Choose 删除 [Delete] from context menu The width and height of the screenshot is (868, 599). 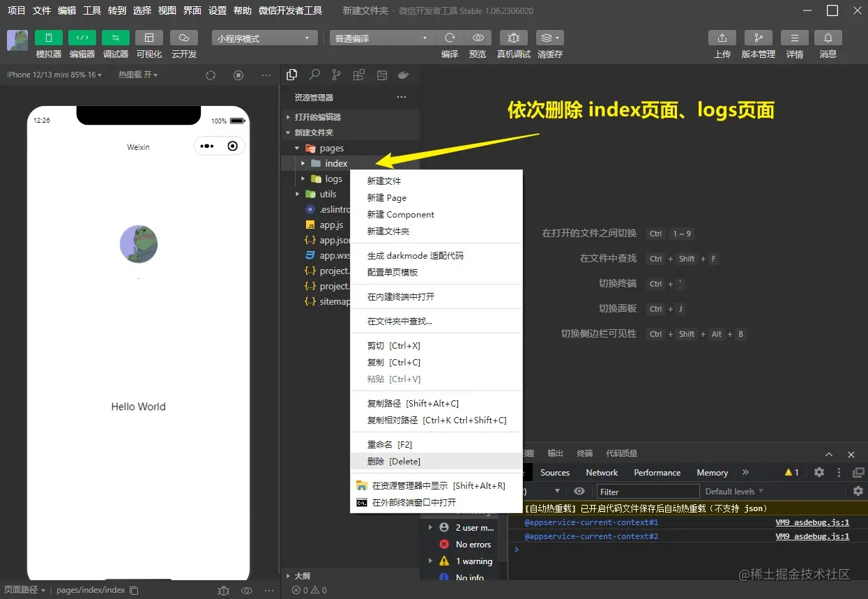tap(436, 461)
